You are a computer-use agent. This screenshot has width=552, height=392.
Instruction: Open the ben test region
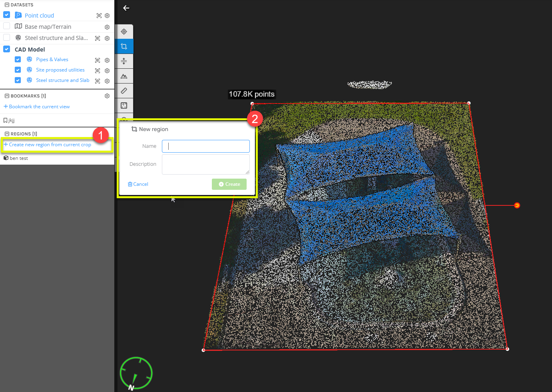click(18, 158)
